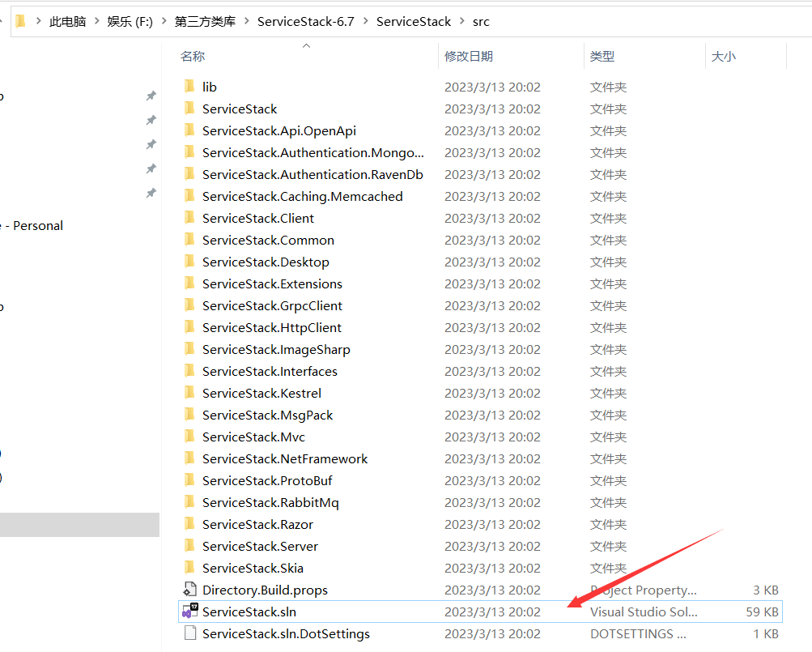812x652 pixels.
Task: Select the ServiceStack.Kestrel folder name text
Action: tap(261, 393)
